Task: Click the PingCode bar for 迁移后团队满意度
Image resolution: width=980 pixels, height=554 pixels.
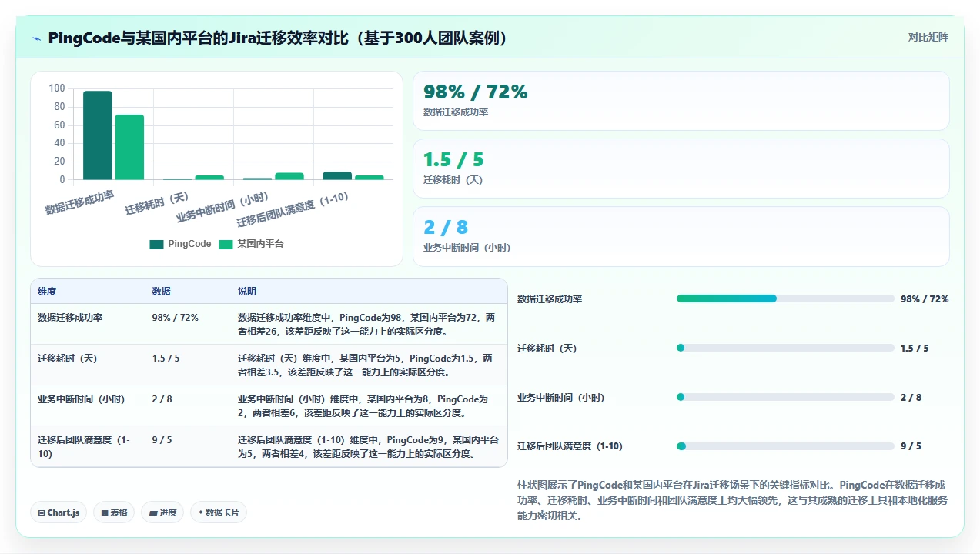Action: click(337, 175)
